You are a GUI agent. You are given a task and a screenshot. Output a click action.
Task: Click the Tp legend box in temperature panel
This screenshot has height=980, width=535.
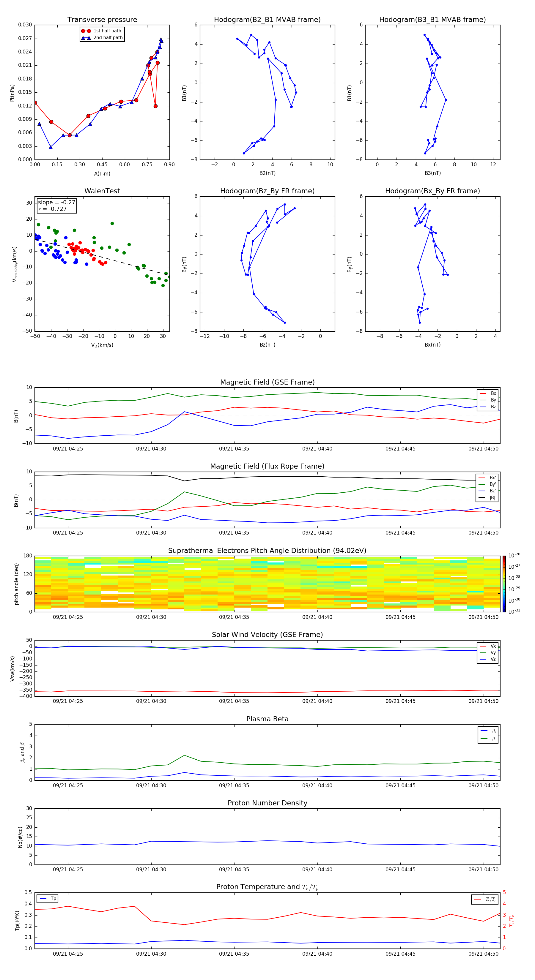point(48,899)
